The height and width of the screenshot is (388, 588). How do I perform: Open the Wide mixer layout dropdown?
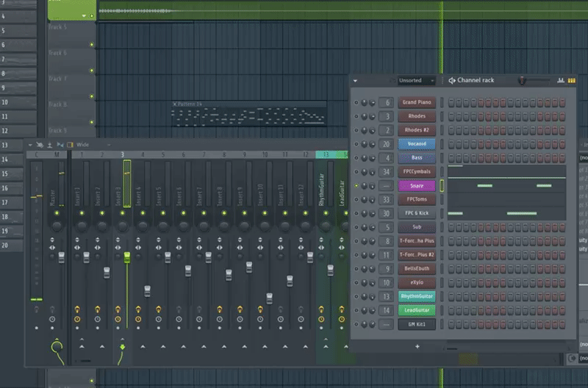93,145
